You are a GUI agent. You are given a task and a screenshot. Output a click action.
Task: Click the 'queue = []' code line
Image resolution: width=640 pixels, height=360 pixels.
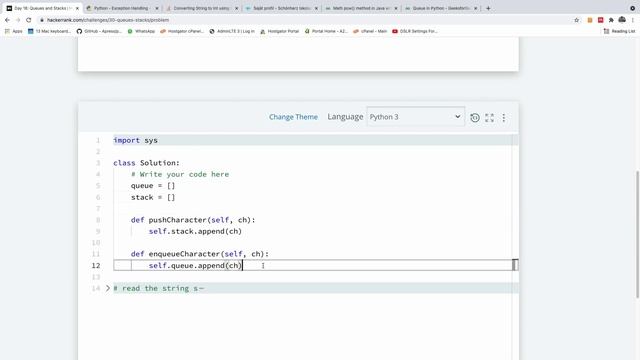tap(153, 186)
